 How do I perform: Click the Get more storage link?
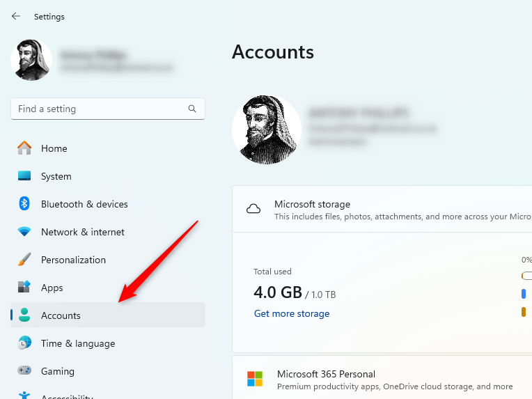[x=292, y=313]
